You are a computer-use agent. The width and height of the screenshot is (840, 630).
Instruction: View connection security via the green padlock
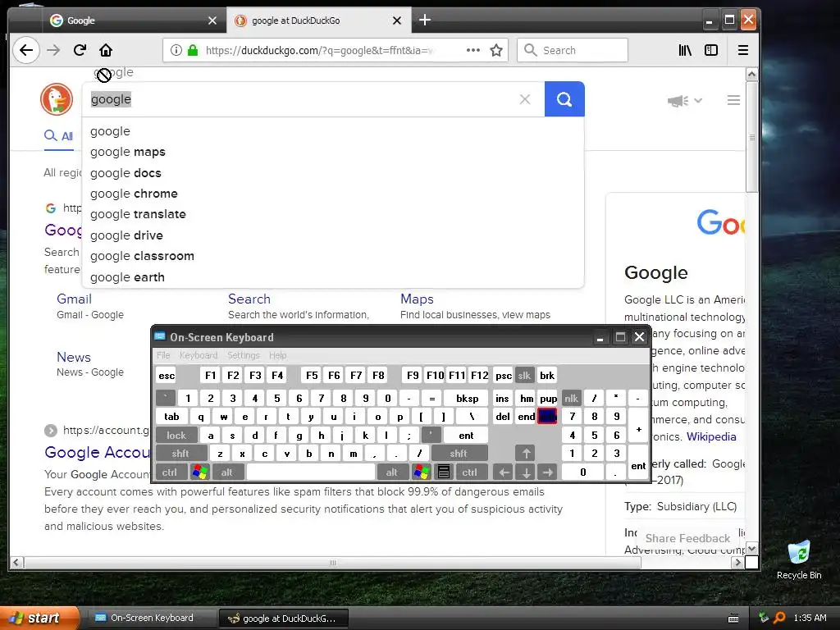pyautogui.click(x=193, y=50)
